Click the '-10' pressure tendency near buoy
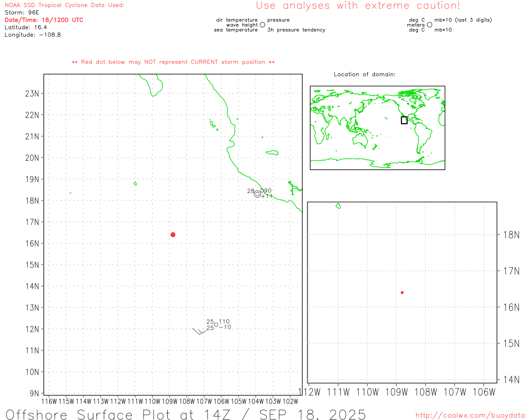 (225, 327)
